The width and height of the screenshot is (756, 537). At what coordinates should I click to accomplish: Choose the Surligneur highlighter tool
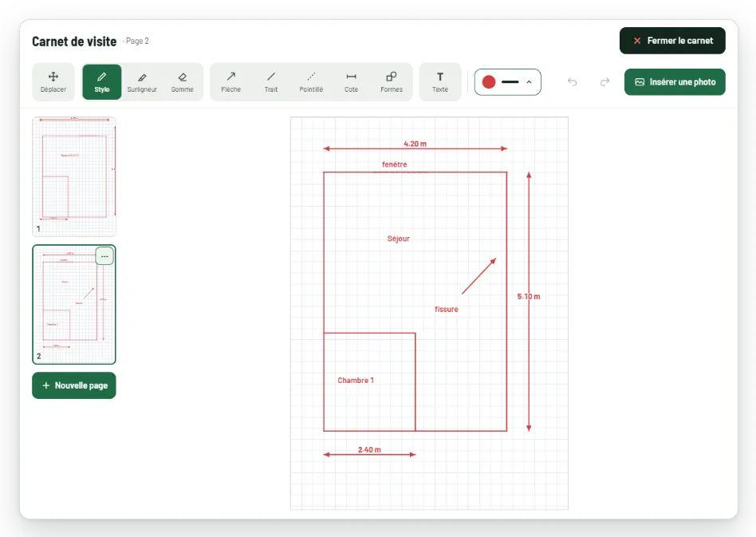pos(142,82)
